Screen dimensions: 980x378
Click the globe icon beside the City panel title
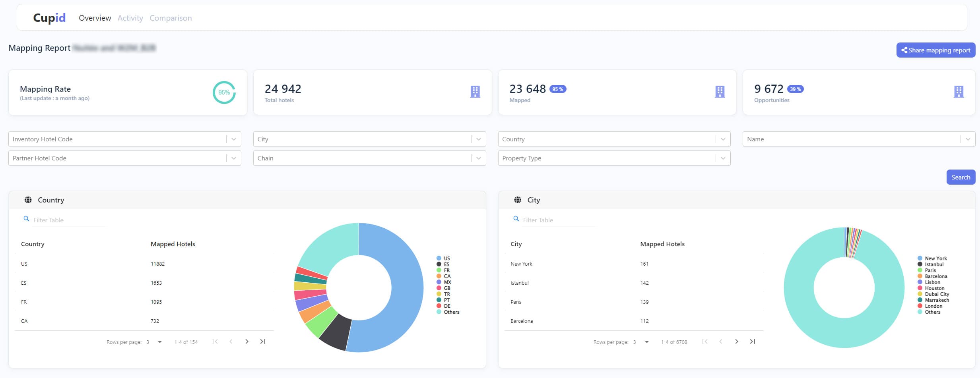pos(518,200)
